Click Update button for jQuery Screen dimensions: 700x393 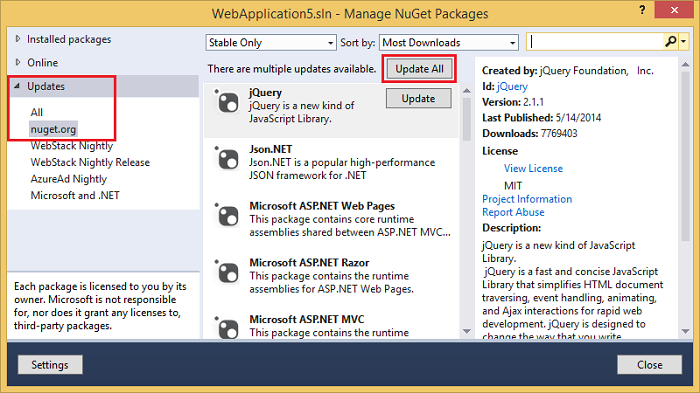click(418, 98)
